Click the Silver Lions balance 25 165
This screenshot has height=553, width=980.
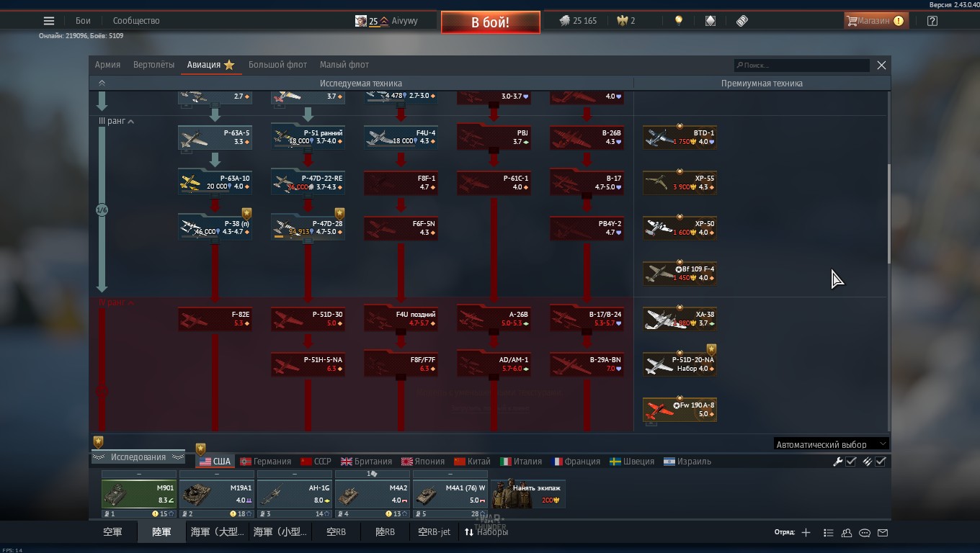578,21
